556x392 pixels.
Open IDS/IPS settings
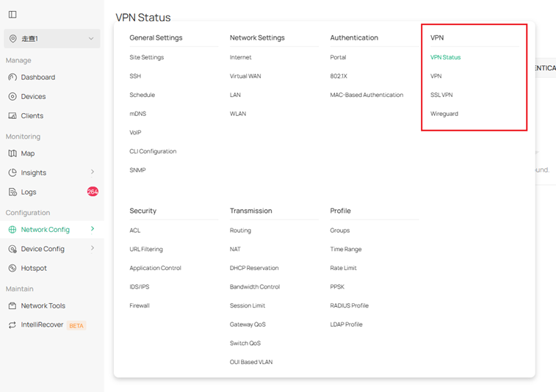click(x=140, y=287)
